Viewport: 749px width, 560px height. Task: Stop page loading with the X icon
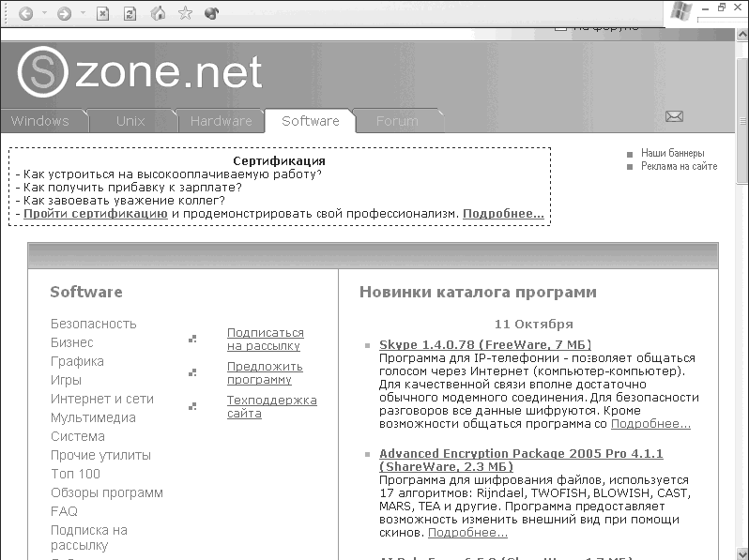[x=102, y=13]
